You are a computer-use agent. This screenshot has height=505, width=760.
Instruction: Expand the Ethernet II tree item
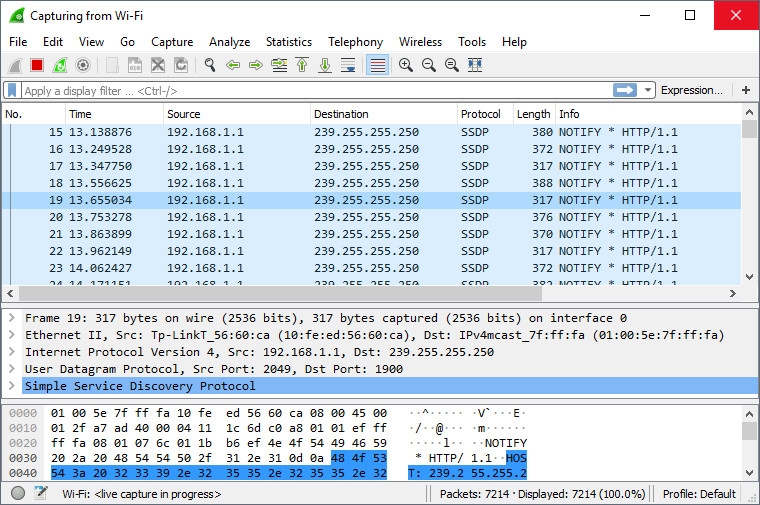(x=11, y=335)
